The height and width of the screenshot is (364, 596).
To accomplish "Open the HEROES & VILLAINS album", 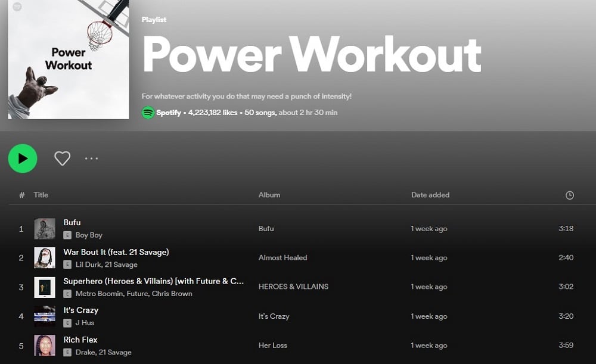I will pos(293,287).
